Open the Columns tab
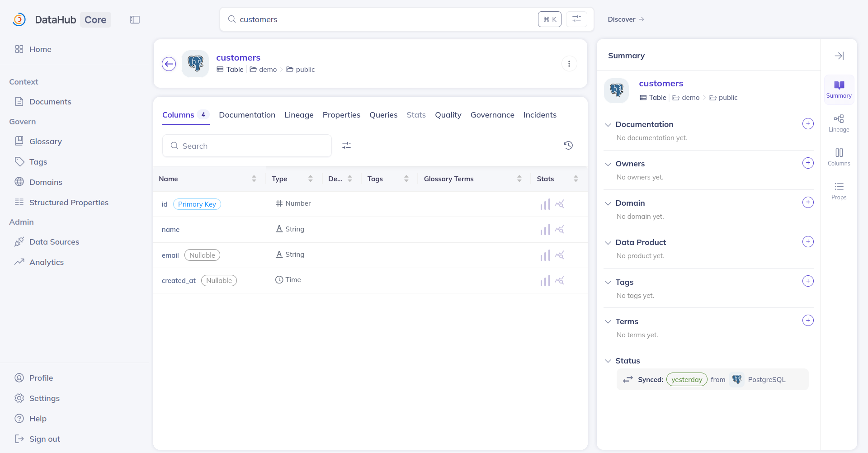The width and height of the screenshot is (868, 453). pyautogui.click(x=185, y=115)
